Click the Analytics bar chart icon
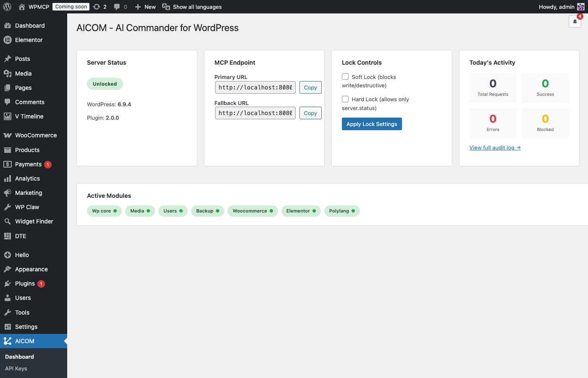 pyautogui.click(x=8, y=178)
